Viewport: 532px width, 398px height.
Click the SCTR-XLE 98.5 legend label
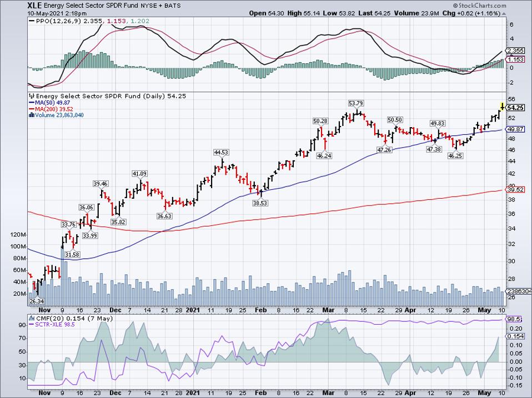pos(55,324)
